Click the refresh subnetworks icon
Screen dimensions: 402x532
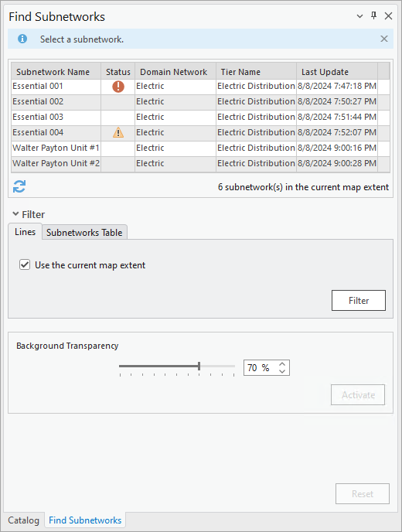[19, 186]
